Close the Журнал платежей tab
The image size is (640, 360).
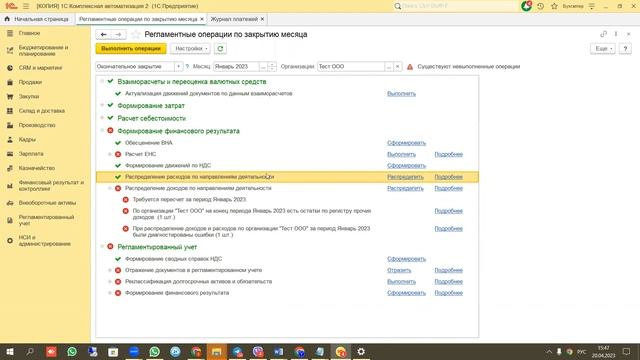(x=262, y=19)
